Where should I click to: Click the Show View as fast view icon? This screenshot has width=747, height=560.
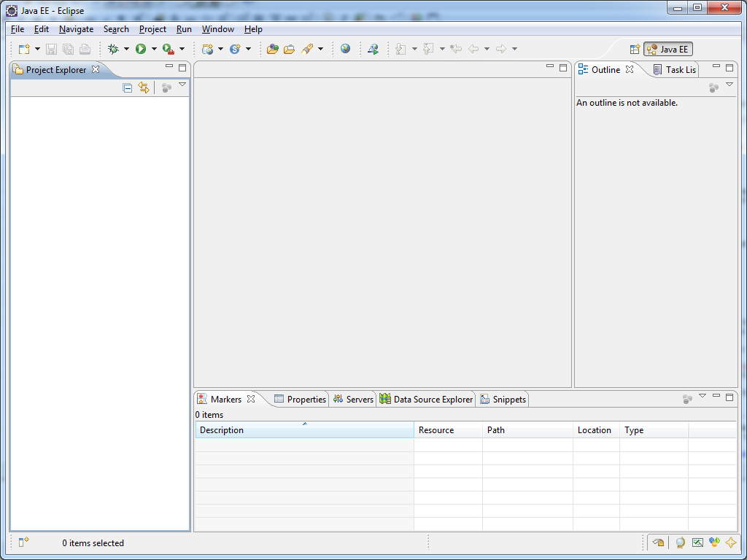pos(24,542)
